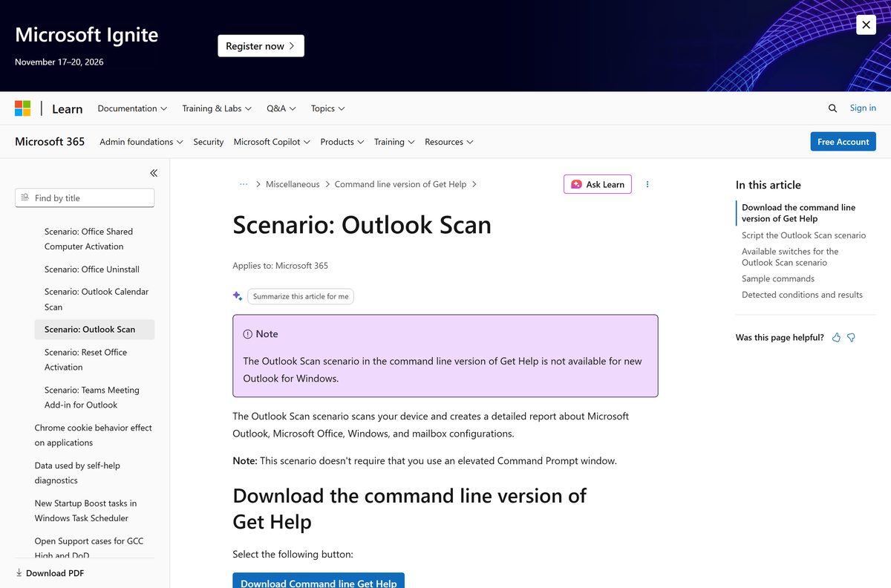Image resolution: width=891 pixels, height=588 pixels.
Task: Click the Ask Learn button
Action: point(598,184)
